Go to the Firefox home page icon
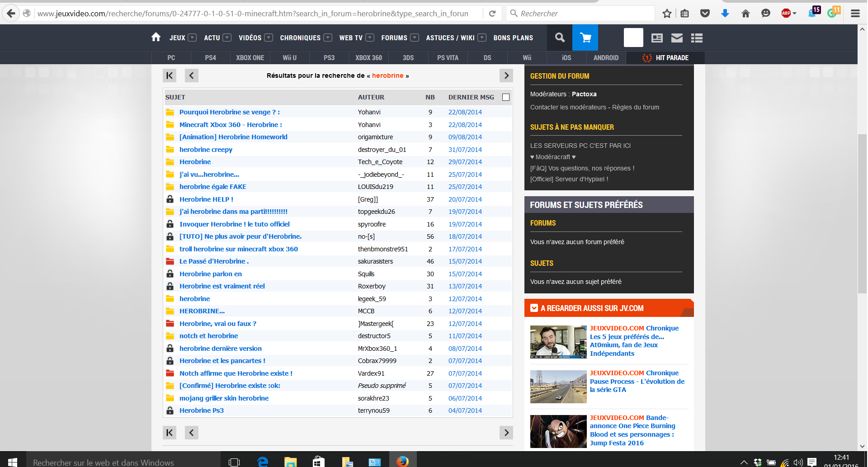Screen dimensions: 868x467 coord(745,14)
